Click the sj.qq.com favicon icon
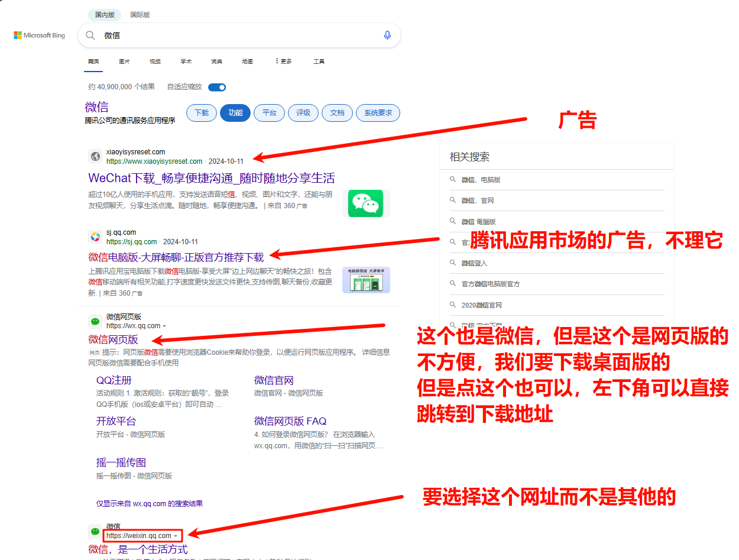The image size is (739, 560). point(95,237)
